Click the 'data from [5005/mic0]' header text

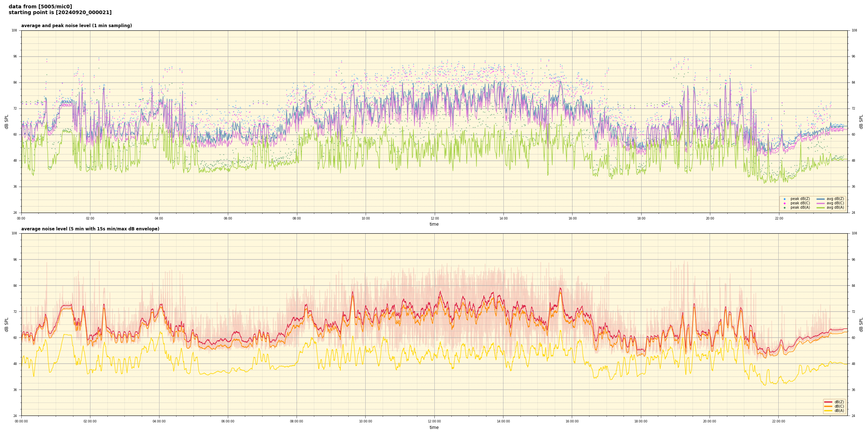[x=40, y=7]
